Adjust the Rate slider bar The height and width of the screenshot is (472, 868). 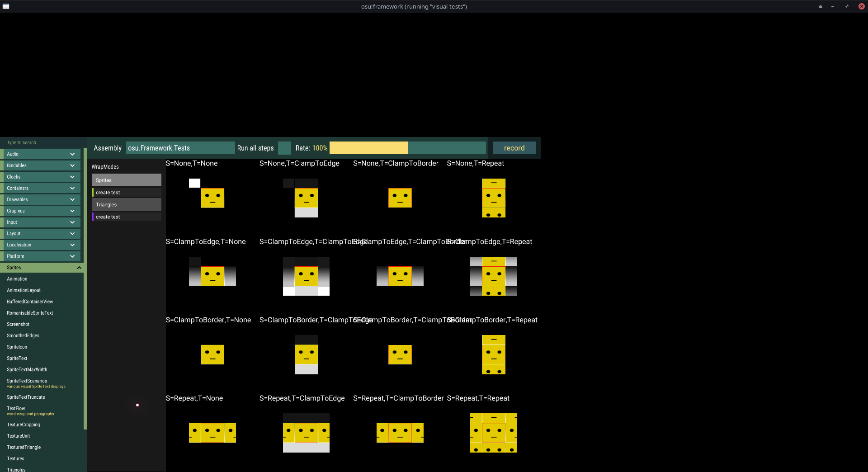[407, 148]
